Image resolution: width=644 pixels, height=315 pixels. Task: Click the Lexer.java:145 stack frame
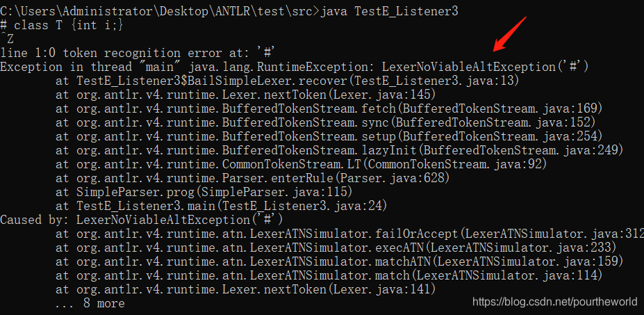[245, 95]
